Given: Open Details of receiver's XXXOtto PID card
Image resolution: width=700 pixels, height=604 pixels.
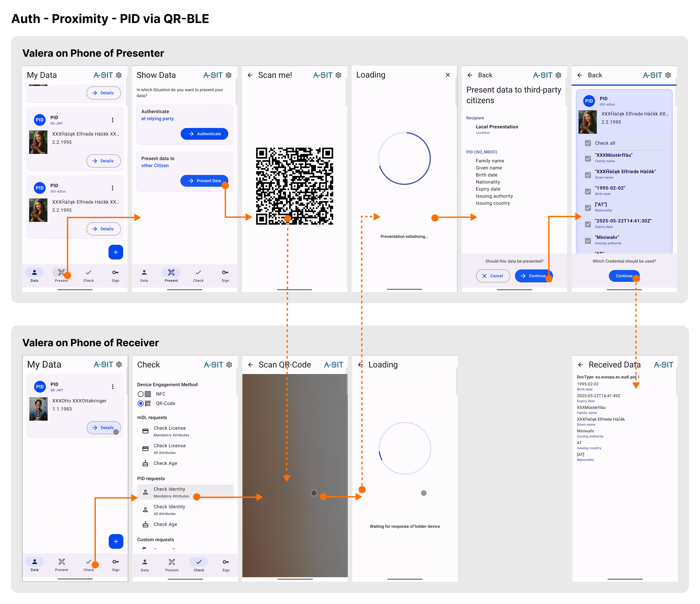Looking at the screenshot, I should click(x=103, y=427).
